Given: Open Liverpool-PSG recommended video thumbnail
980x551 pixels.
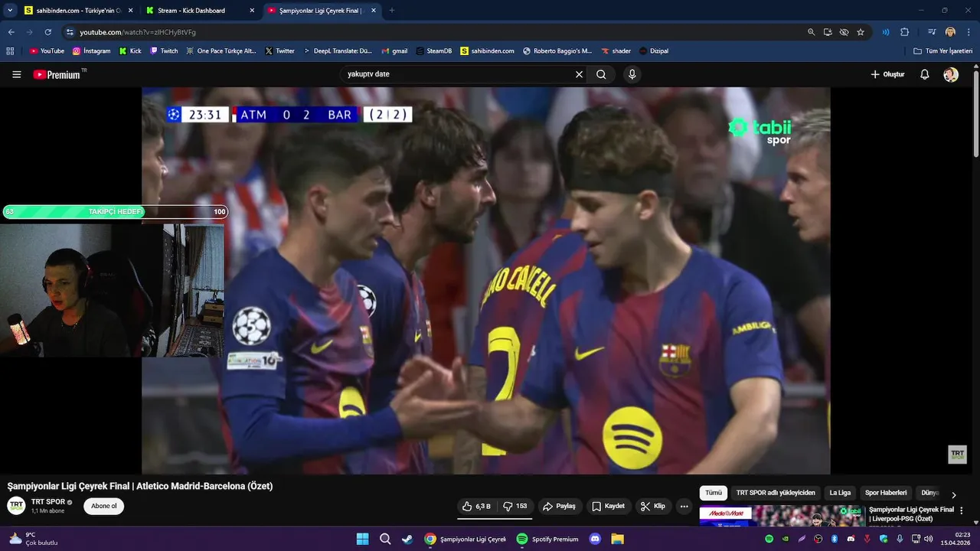Looking at the screenshot, I should tap(782, 517).
